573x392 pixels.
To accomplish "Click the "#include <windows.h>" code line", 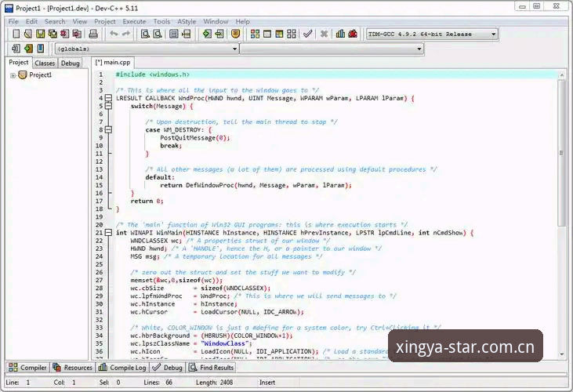I will 153,74.
